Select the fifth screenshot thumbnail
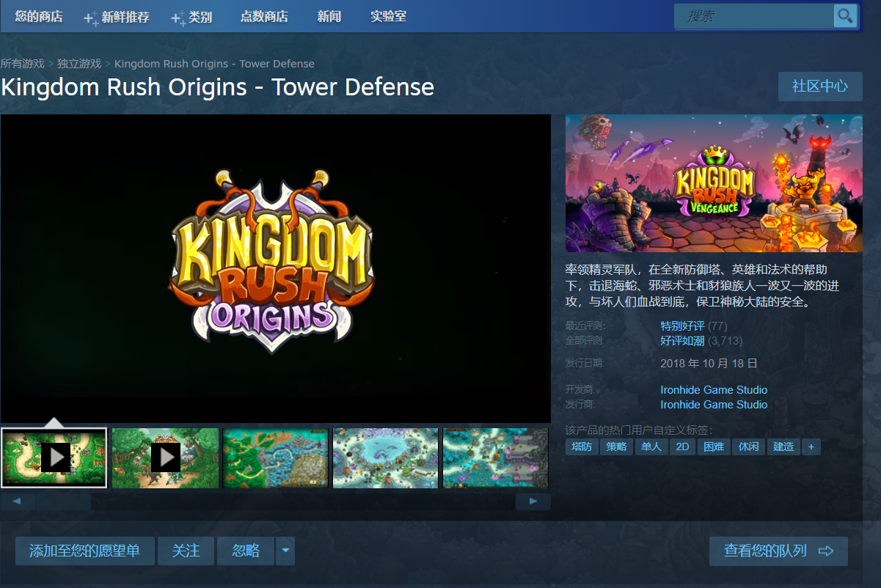 [x=496, y=458]
